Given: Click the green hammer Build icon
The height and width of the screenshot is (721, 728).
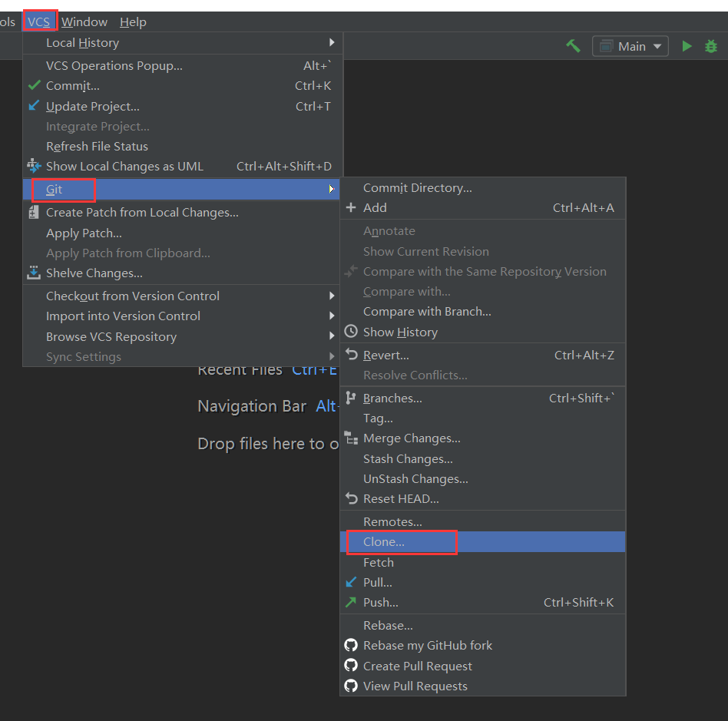Looking at the screenshot, I should 573,46.
